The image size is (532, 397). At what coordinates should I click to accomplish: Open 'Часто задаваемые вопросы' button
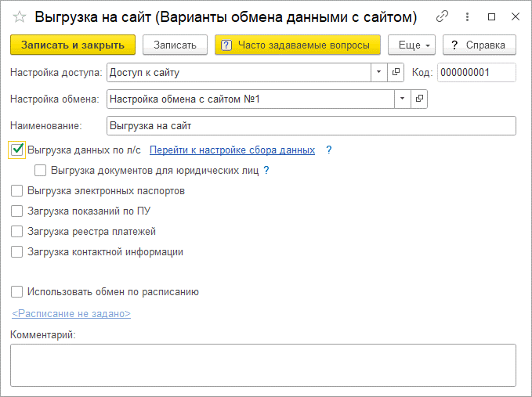pyautogui.click(x=297, y=45)
